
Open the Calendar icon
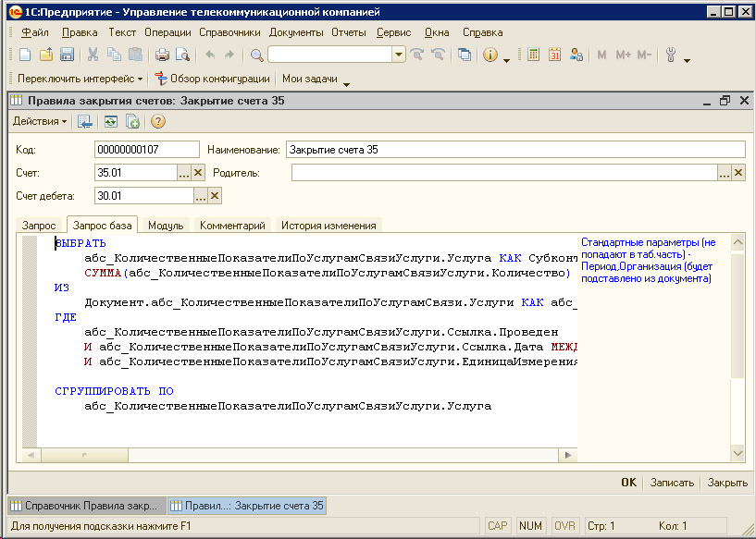(x=554, y=55)
